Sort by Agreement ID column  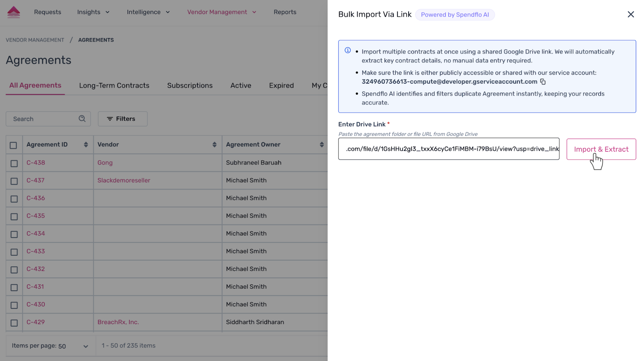click(x=86, y=145)
